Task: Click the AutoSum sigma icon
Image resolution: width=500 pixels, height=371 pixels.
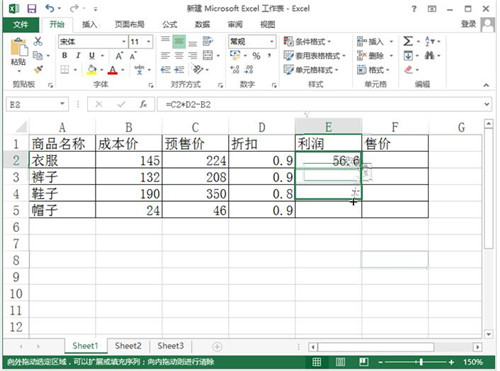Action: 408,41
